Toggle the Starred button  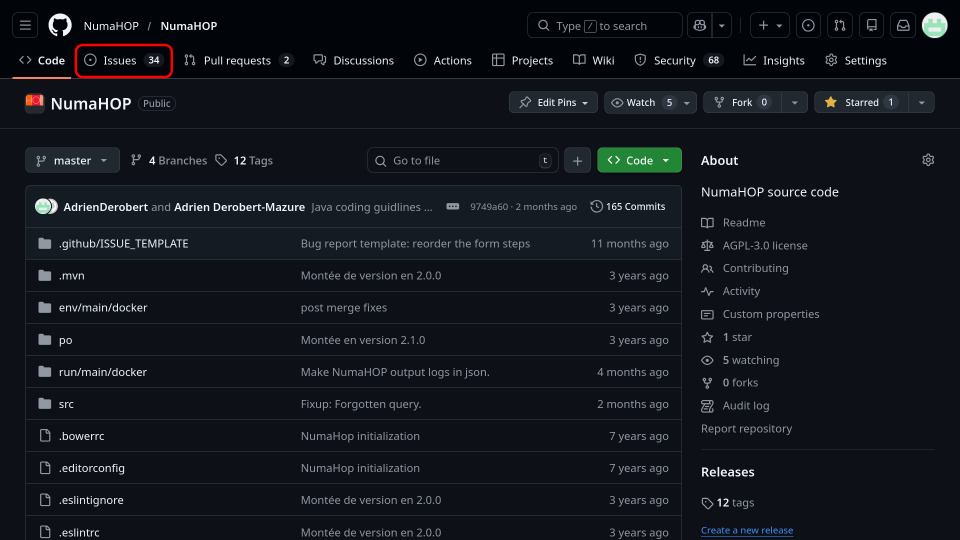click(x=861, y=102)
